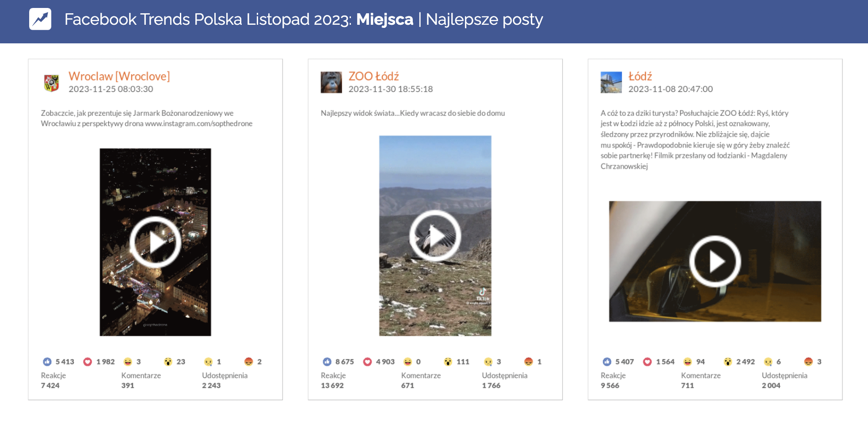Click the angry reaction icon on Wroclaw post
868x422 pixels.
coord(249,362)
